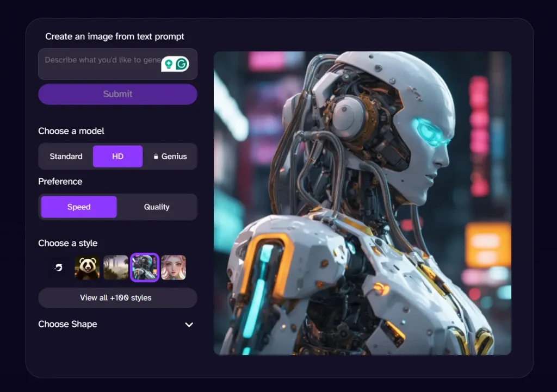
Task: Pick the panda style thumbnail
Action: click(x=87, y=267)
